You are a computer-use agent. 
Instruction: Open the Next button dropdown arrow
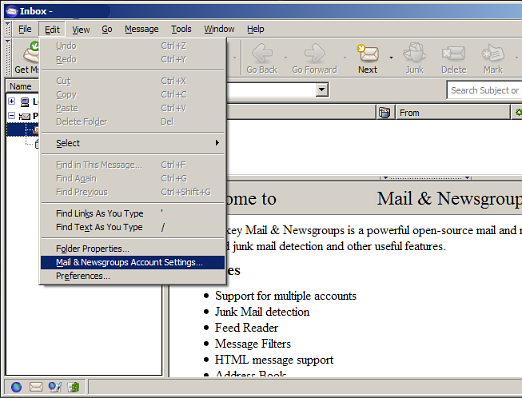(391, 58)
